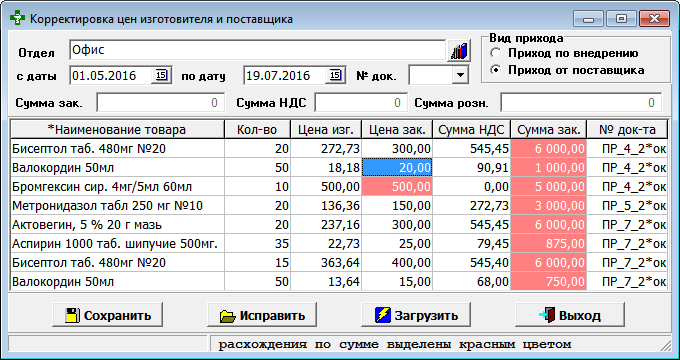Click manufacturer price cell '237,16'

(x=326, y=224)
